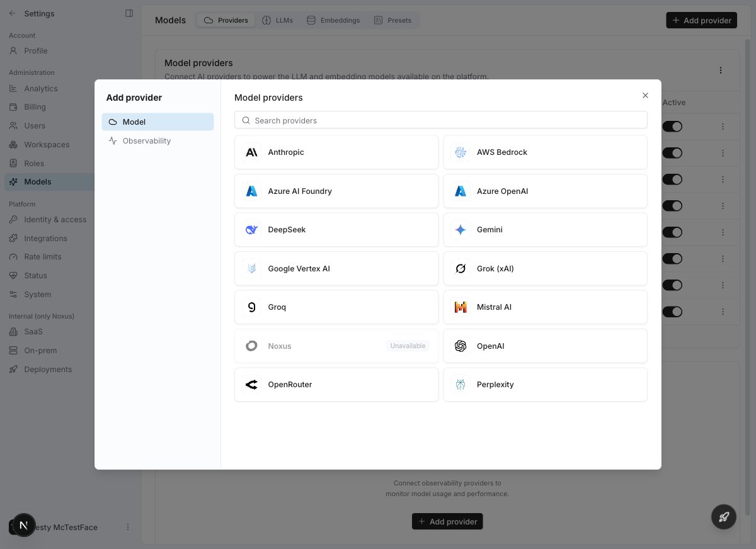Screen dimensions: 756x549
Task: Select the Grok (xAI) logo
Action: 461,269
